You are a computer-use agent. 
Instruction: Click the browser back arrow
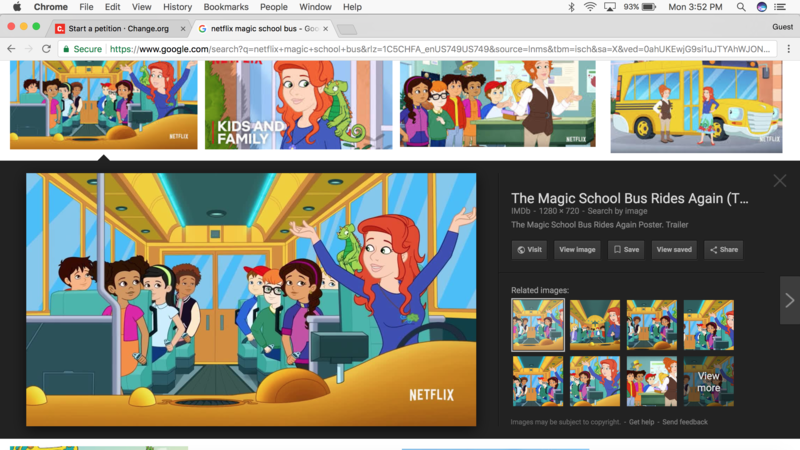11,48
